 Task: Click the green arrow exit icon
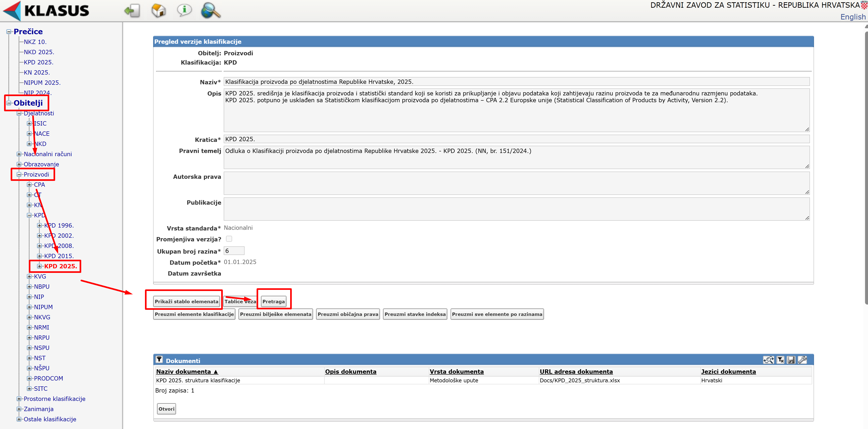132,10
